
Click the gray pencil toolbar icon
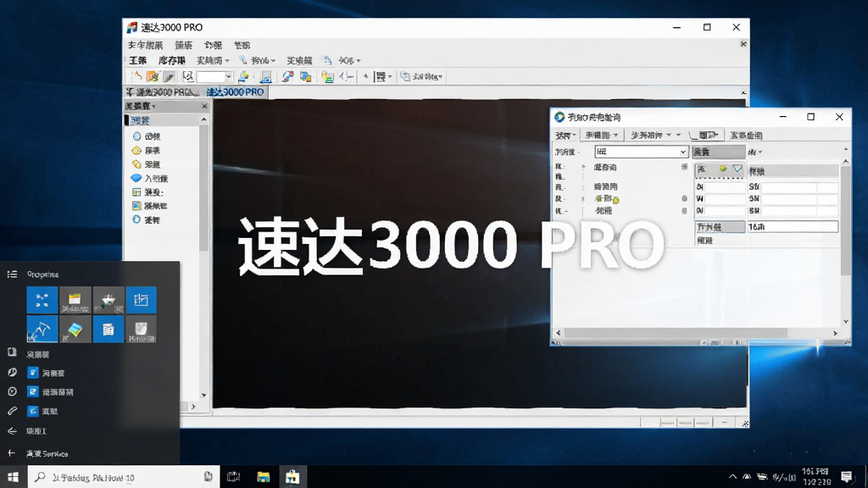(x=169, y=76)
